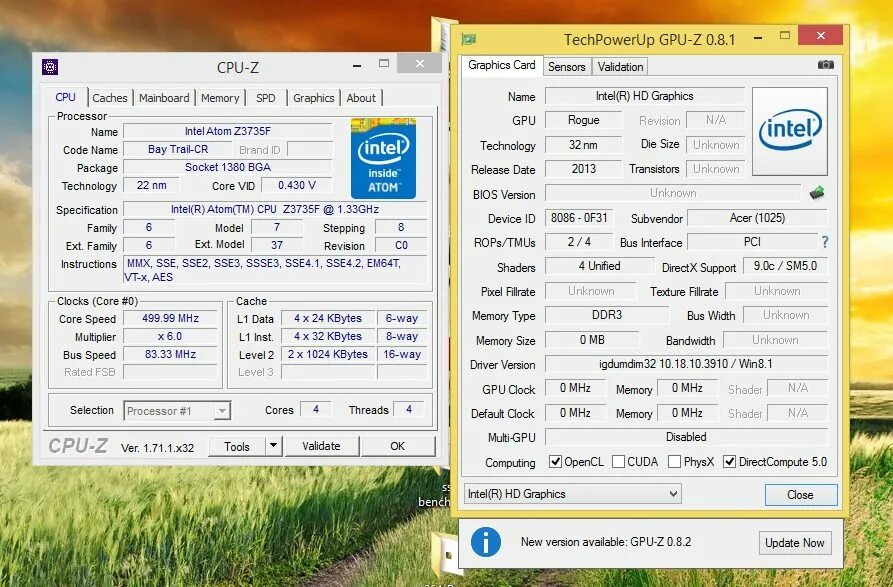Click the Core VID value 0.430 V
Image resolution: width=893 pixels, height=587 pixels.
tap(297, 185)
